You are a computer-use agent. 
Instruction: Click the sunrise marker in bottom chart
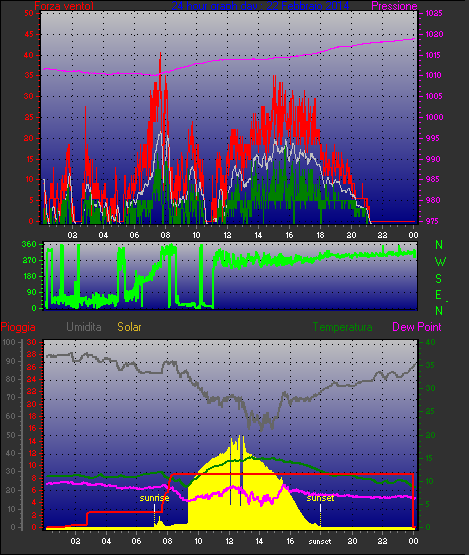pyautogui.click(x=154, y=498)
